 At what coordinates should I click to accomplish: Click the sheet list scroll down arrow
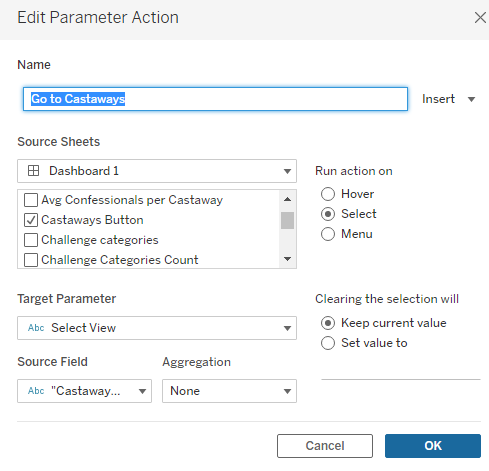coord(287,259)
